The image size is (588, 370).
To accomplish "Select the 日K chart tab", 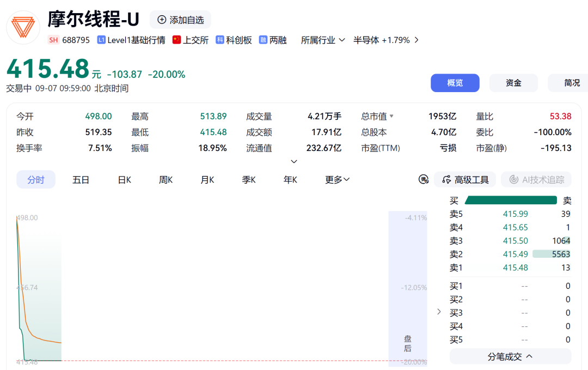I will [x=125, y=180].
